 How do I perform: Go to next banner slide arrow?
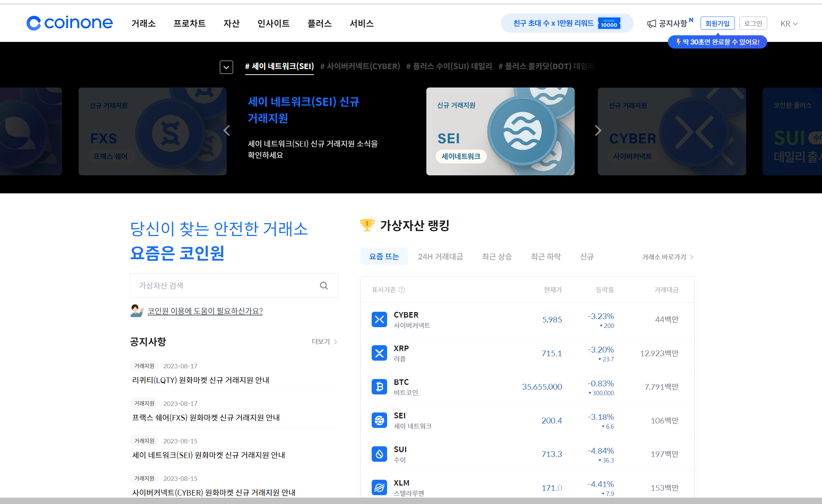pos(598,131)
